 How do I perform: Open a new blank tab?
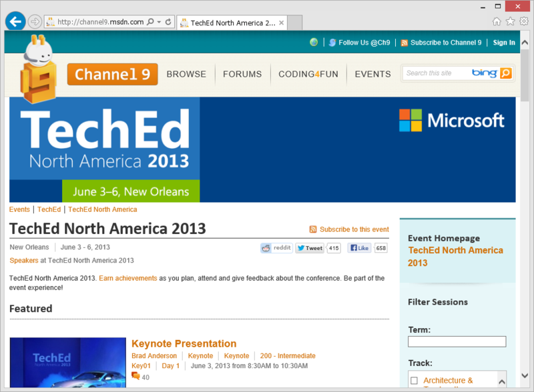tap(295, 23)
